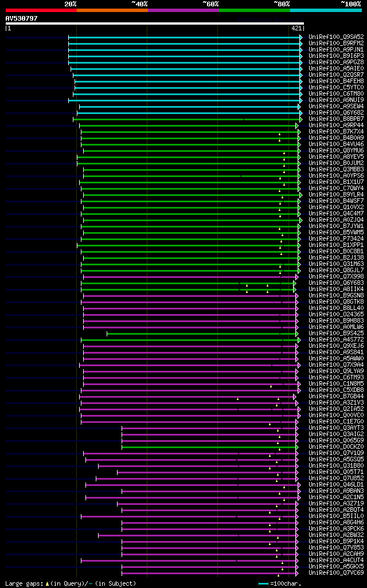Select UniRef100_Q8YMU6 hit label

(336, 150)
